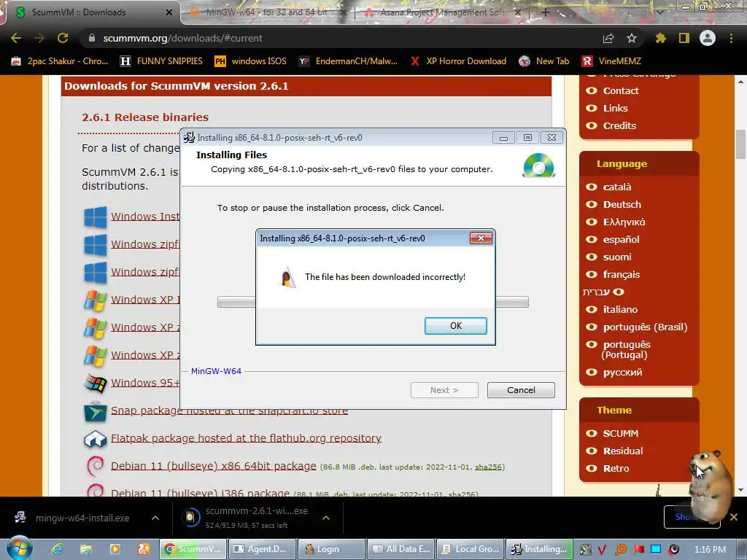
Task: Open the Chrome side panel icon
Action: click(x=684, y=38)
